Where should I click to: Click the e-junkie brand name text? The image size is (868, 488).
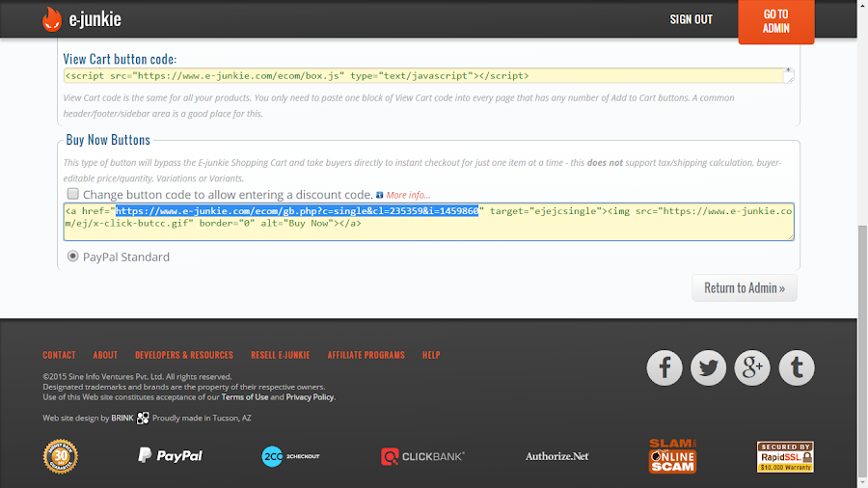95,19
